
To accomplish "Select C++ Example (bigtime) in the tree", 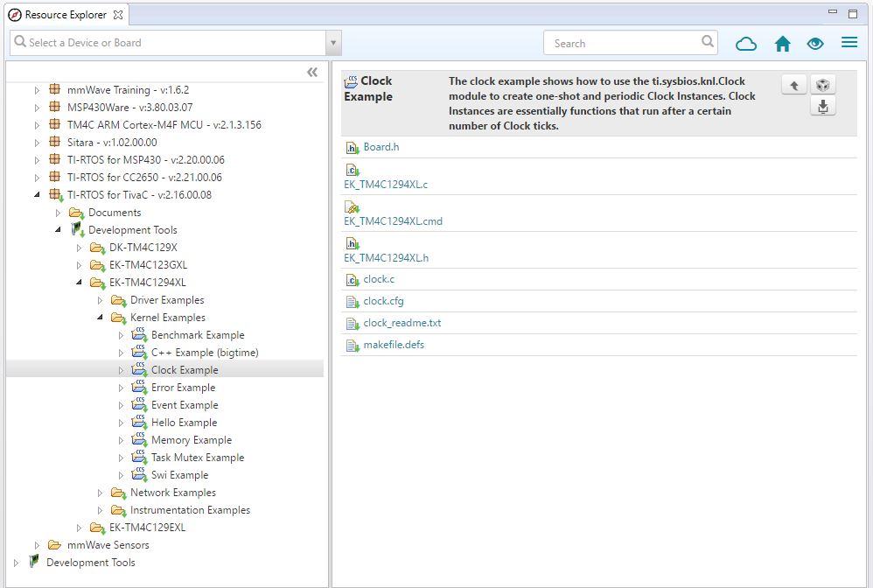I will click(x=205, y=353).
